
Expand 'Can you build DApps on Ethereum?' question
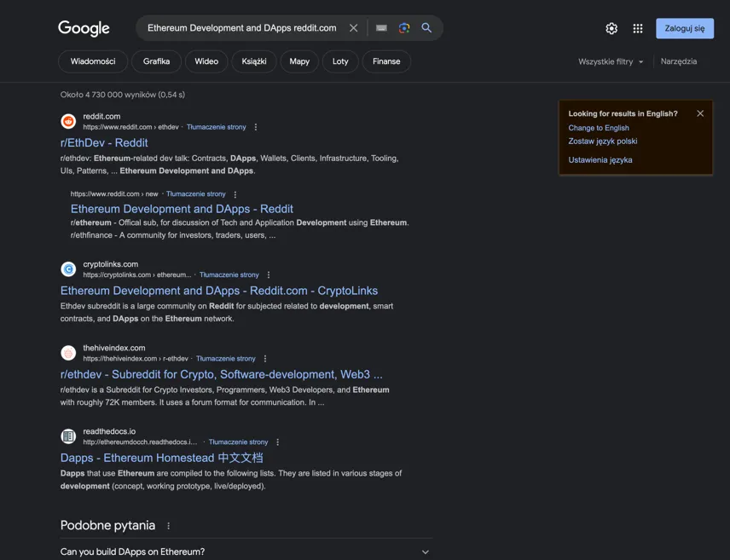point(246,551)
